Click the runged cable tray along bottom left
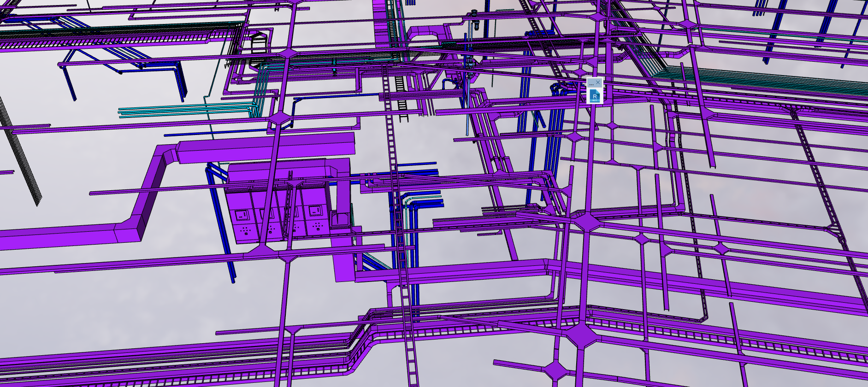This screenshot has width=868, height=387. coord(184,364)
